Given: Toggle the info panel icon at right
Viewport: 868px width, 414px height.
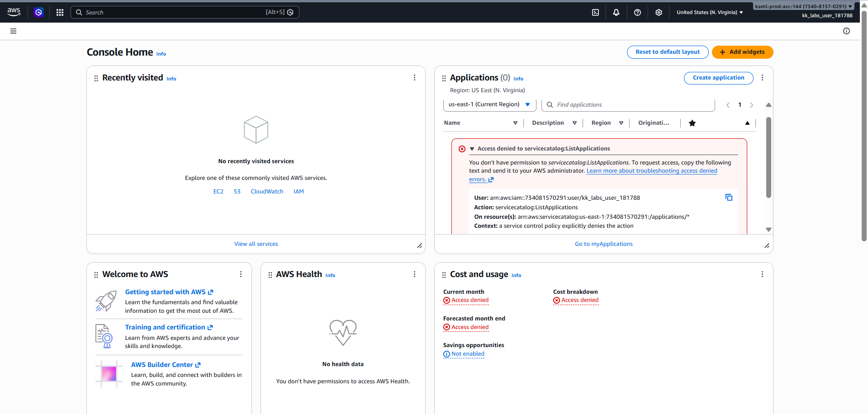Looking at the screenshot, I should pos(846,31).
